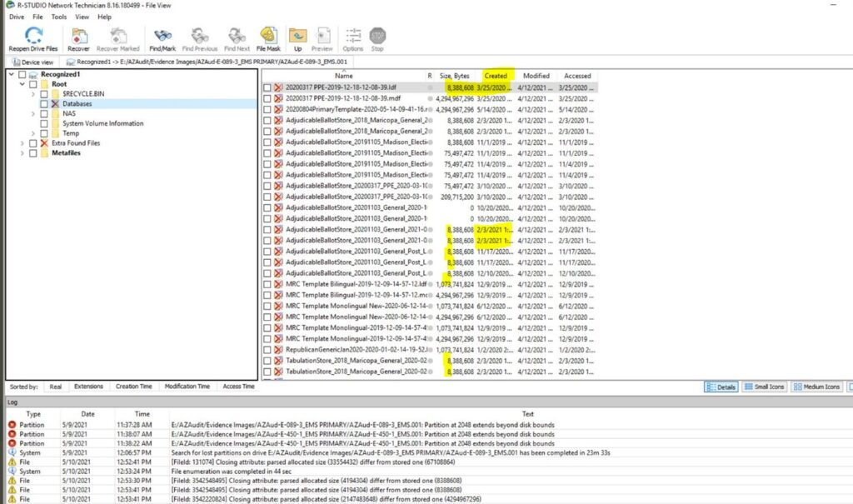Switch to Details view
The height and width of the screenshot is (504, 853).
[x=721, y=387]
